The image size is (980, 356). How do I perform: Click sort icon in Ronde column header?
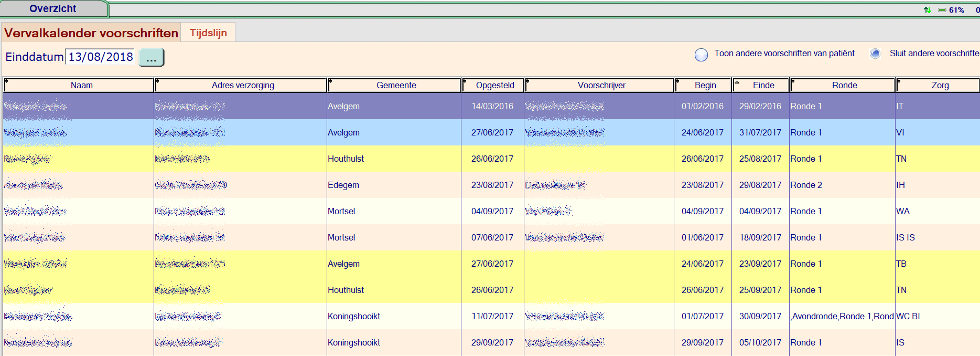(x=793, y=81)
